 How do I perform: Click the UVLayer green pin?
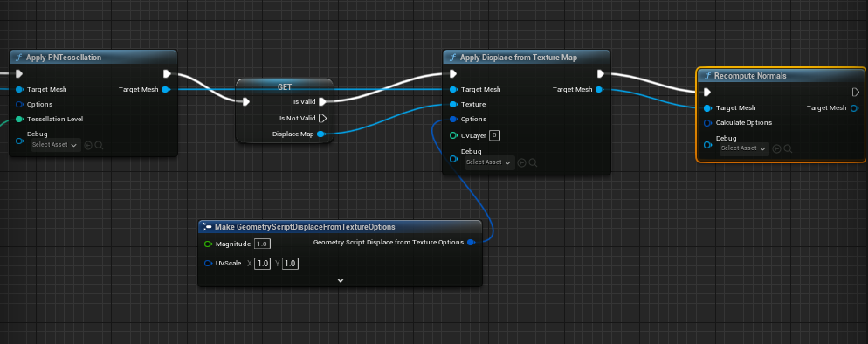point(453,135)
